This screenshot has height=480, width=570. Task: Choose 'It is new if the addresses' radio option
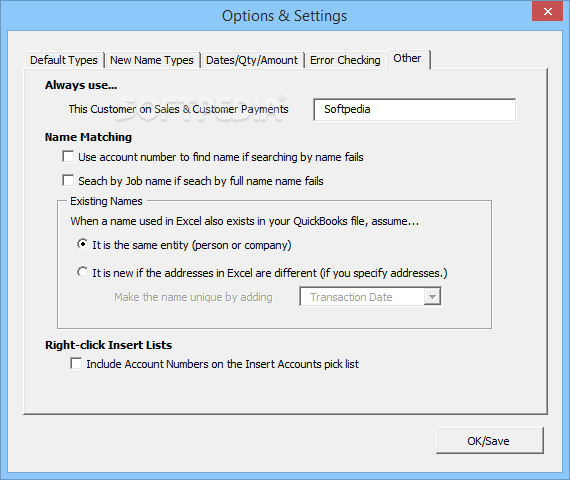point(83,272)
